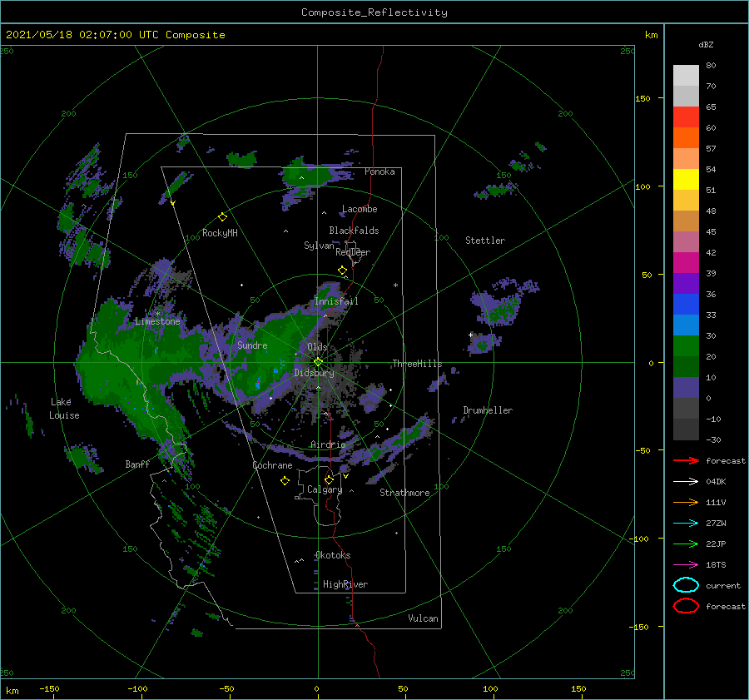
Task: Click the cyan 27ZW arrow in the legend
Action: (x=686, y=523)
